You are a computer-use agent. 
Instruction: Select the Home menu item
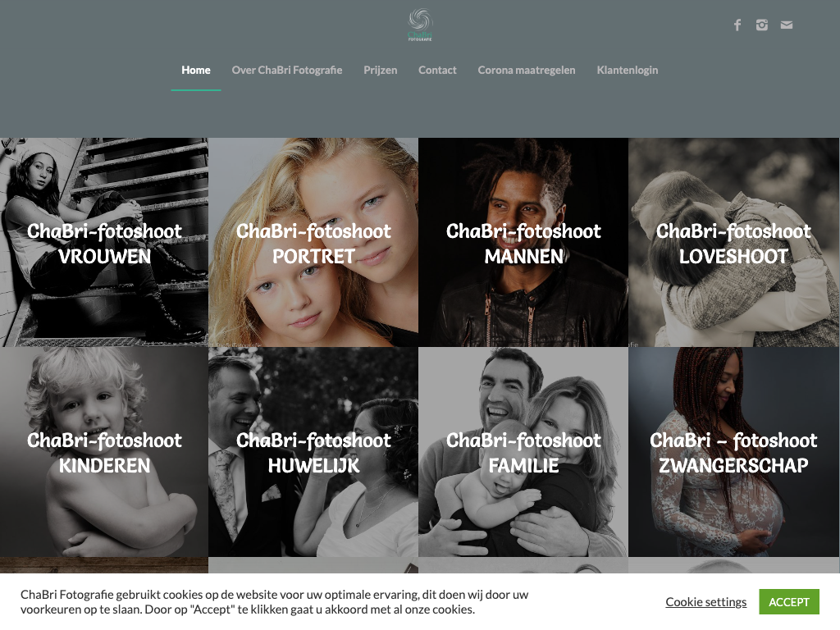click(195, 71)
